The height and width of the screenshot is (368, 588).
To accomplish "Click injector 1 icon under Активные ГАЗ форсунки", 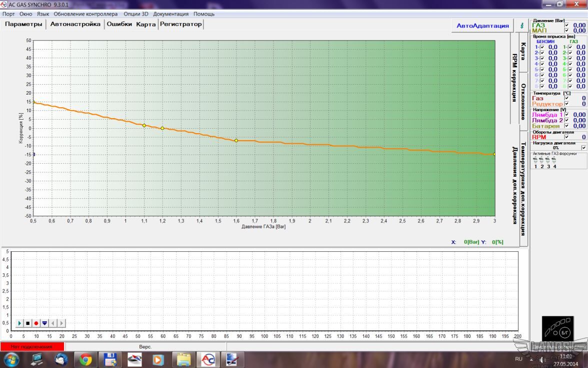I will point(536,160).
